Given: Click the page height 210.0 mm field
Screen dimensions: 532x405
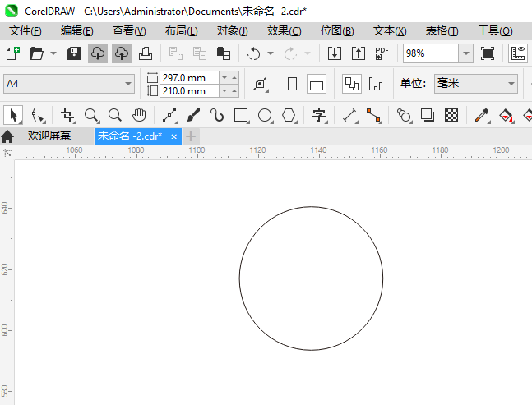Looking at the screenshot, I should [x=189, y=91].
